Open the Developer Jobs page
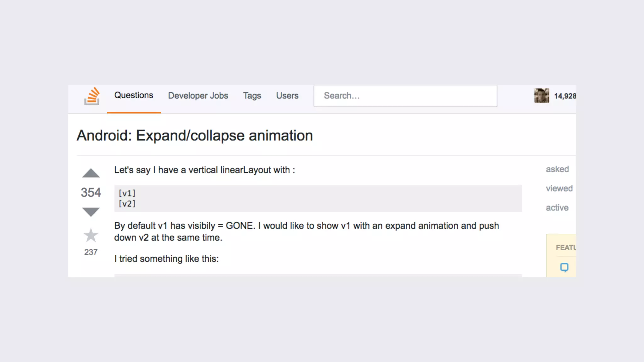Screen dimensions: 644x362 coord(198,96)
